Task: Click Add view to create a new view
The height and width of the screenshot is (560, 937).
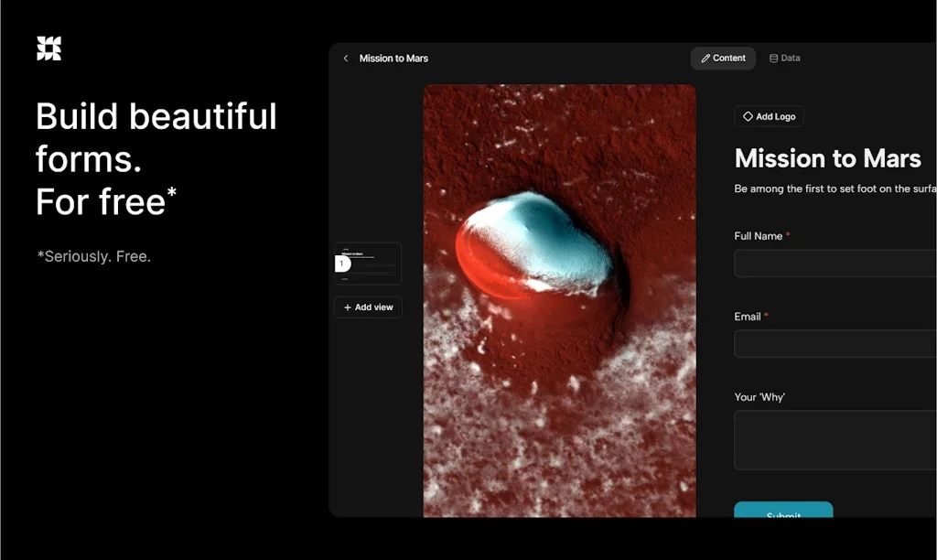Action: 368,307
